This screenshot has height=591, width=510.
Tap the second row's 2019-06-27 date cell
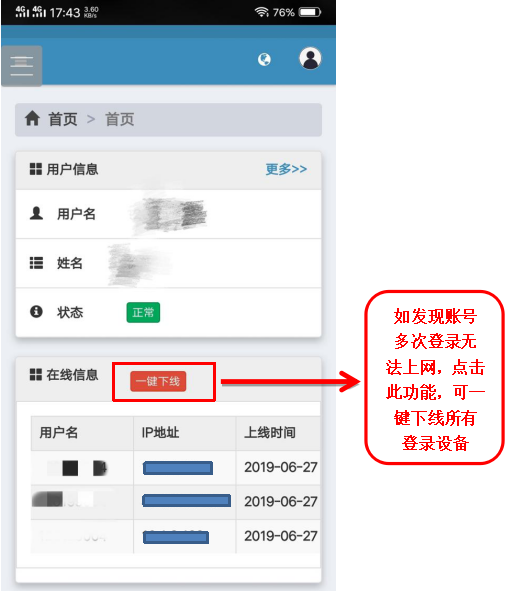click(x=281, y=502)
